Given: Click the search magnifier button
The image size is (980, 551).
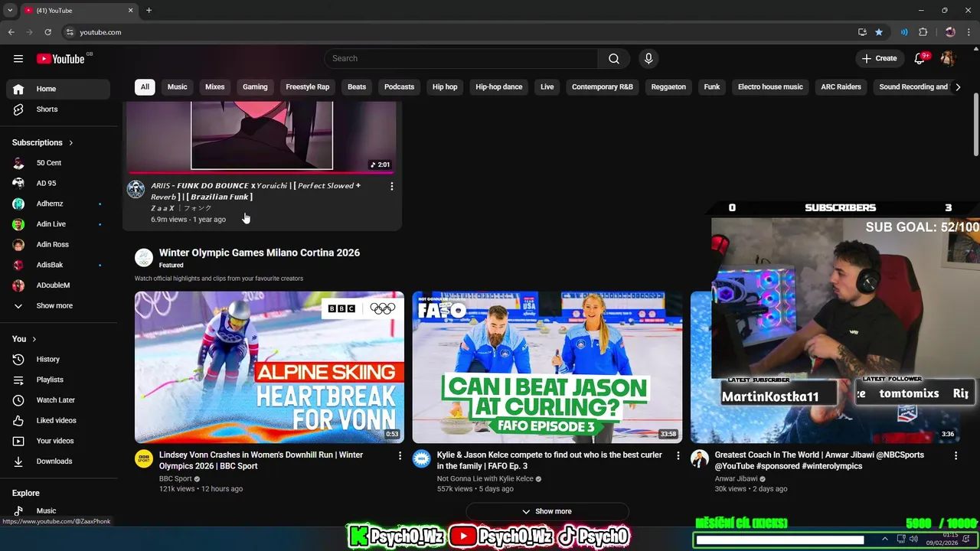Looking at the screenshot, I should coord(614,58).
